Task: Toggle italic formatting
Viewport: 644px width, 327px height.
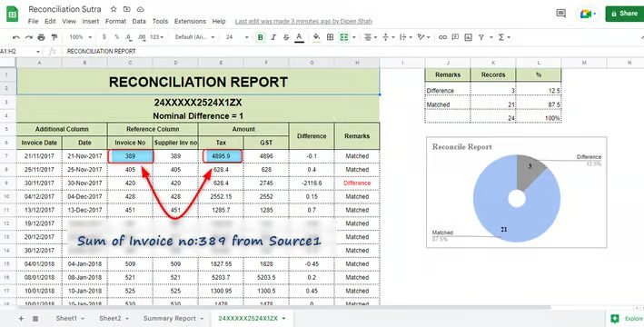Action: coord(273,37)
